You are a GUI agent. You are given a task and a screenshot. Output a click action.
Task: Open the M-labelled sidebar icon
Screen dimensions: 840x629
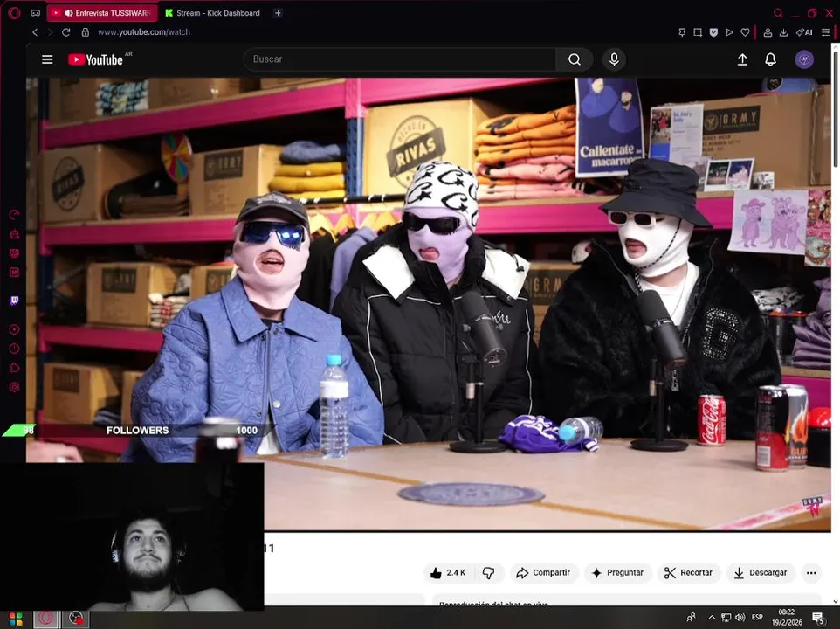coord(15,273)
